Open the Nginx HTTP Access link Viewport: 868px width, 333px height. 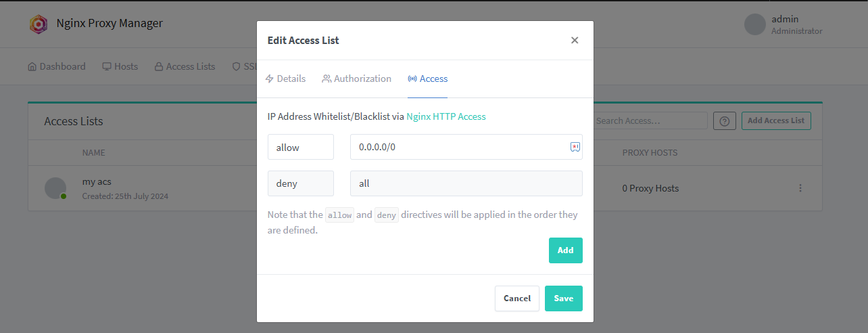(445, 116)
